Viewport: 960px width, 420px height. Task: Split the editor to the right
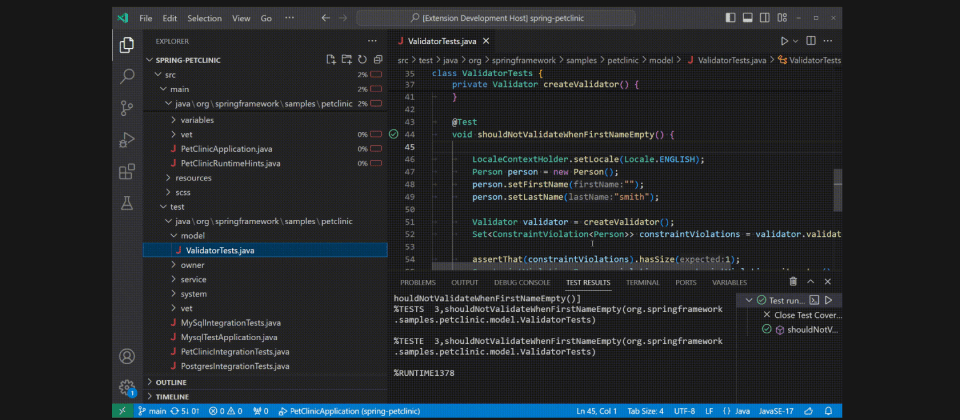click(811, 41)
